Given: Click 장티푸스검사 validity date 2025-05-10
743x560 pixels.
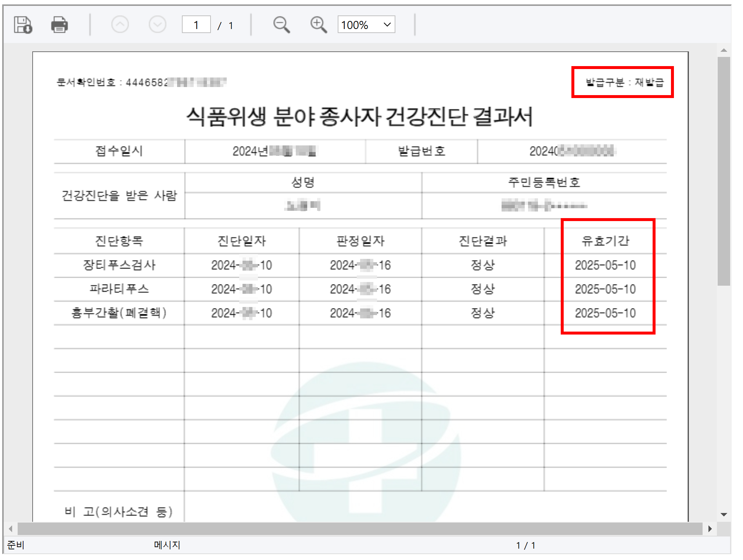Looking at the screenshot, I should [605, 265].
